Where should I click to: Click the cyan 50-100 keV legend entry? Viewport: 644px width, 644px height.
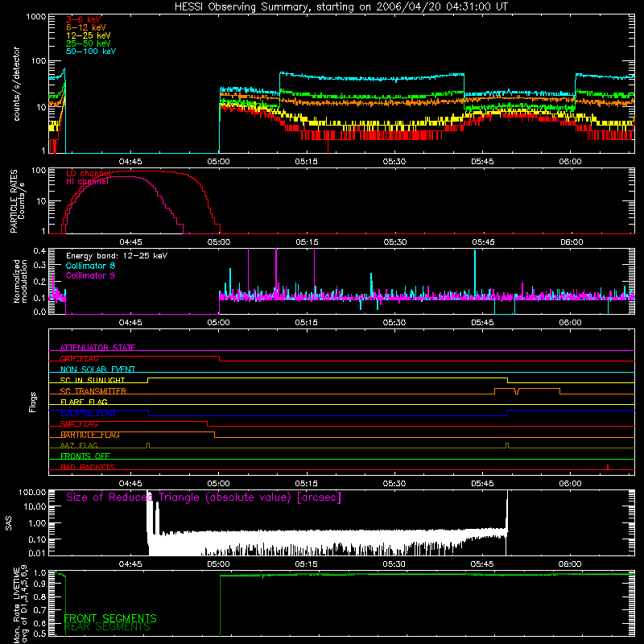click(91, 52)
